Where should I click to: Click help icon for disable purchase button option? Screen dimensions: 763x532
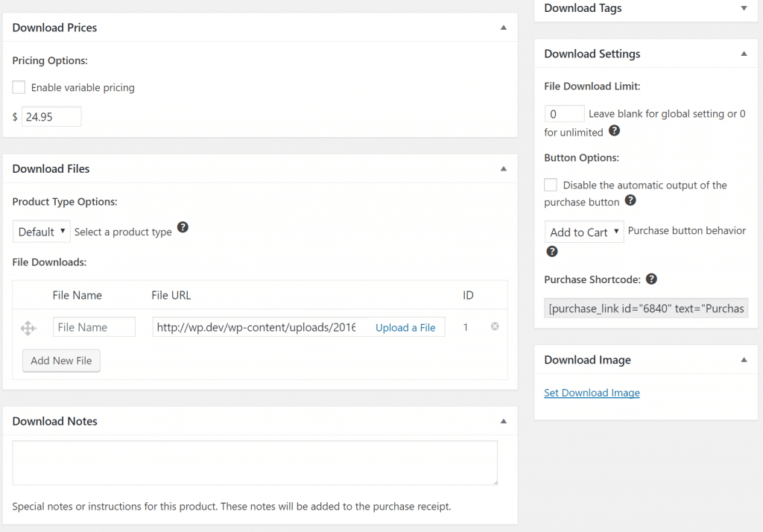point(630,200)
